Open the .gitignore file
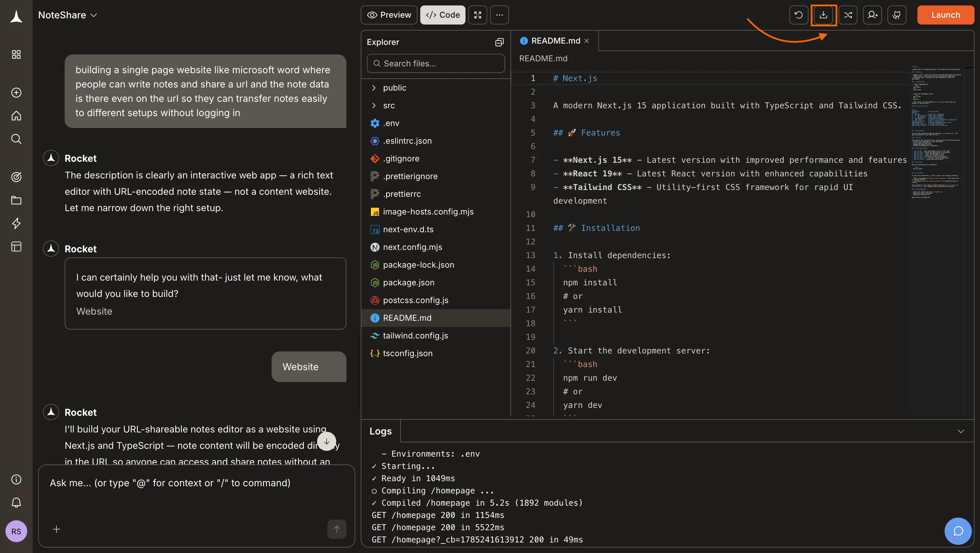Screen dimensions: 980x553 click(436, 158)
